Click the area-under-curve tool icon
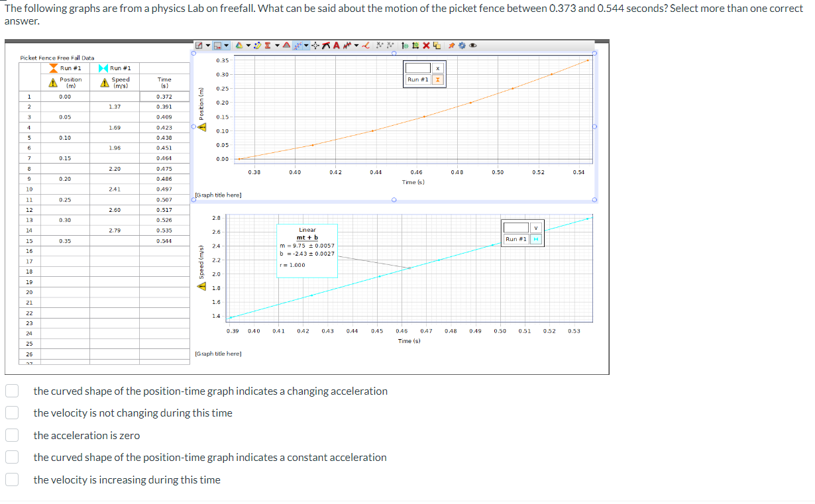 point(286,46)
